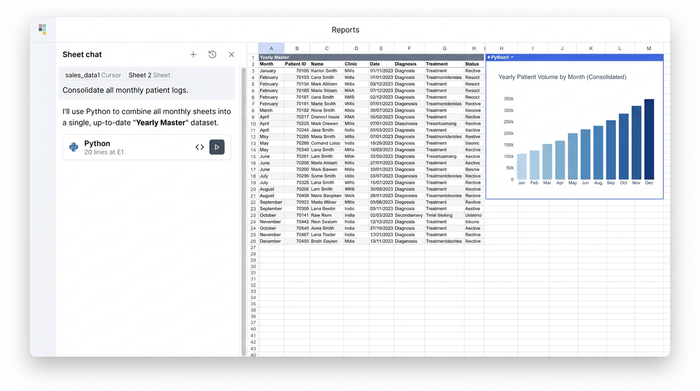The image size is (700, 391).
Task: Run the Python code play button
Action: [217, 147]
